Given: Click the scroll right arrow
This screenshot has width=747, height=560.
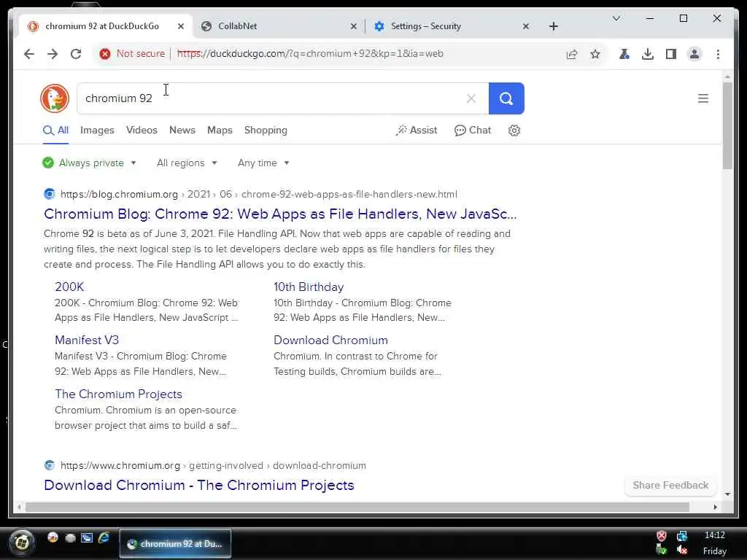Looking at the screenshot, I should [716, 507].
